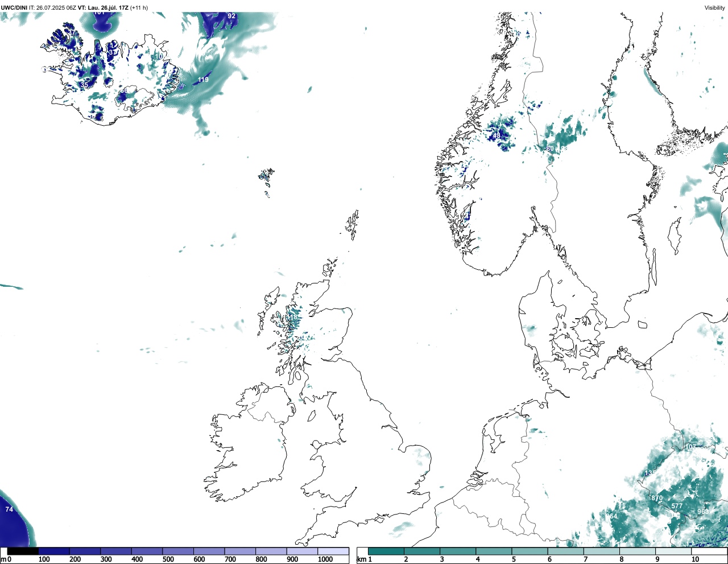The width and height of the screenshot is (728, 564).
Task: Click the '3' tick label on km scale
Action: pyautogui.click(x=442, y=559)
